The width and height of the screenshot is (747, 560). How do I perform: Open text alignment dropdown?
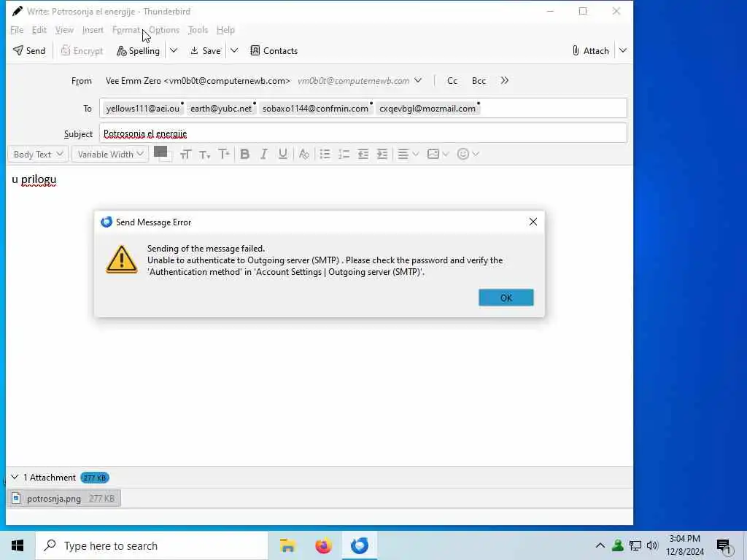pos(408,154)
